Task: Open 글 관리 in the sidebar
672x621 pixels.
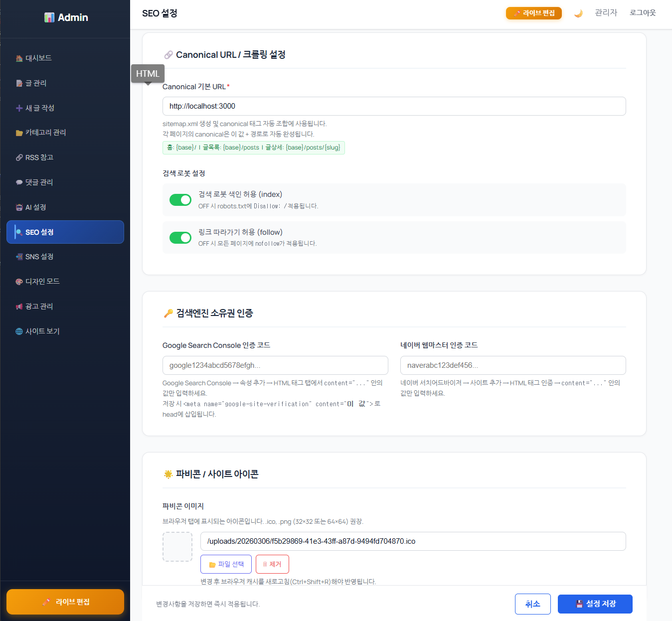Action: pos(36,83)
